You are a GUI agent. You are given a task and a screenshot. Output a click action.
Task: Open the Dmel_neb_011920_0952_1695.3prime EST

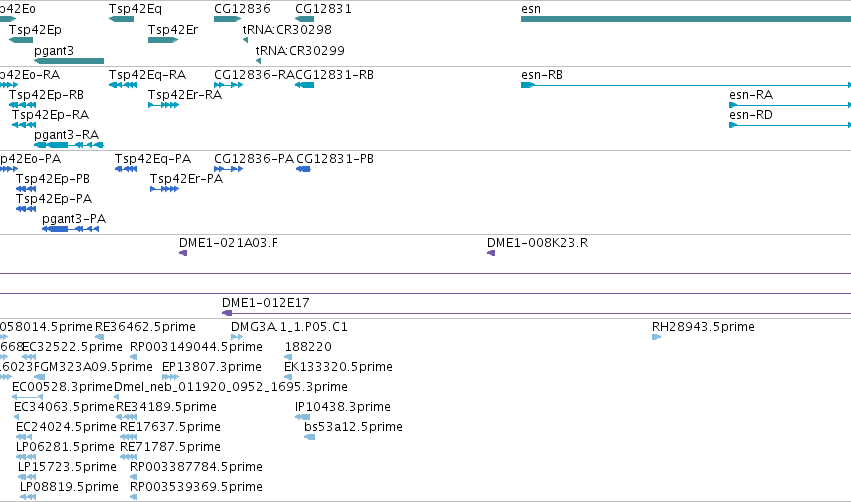tap(117, 397)
